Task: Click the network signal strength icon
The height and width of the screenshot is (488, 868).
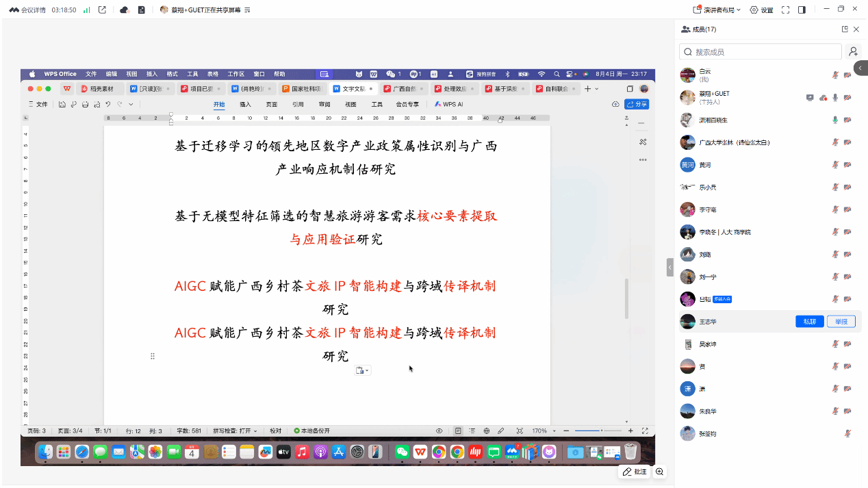Action: click(x=86, y=10)
